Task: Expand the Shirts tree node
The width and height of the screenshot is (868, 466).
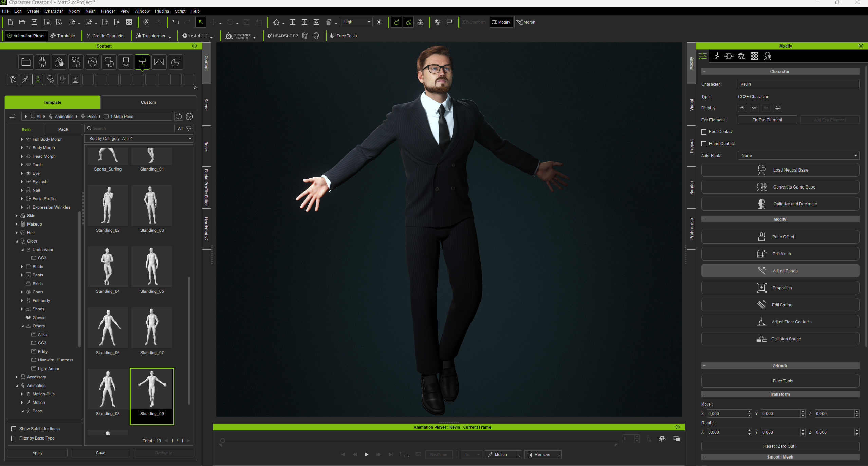Action: [x=22, y=267]
